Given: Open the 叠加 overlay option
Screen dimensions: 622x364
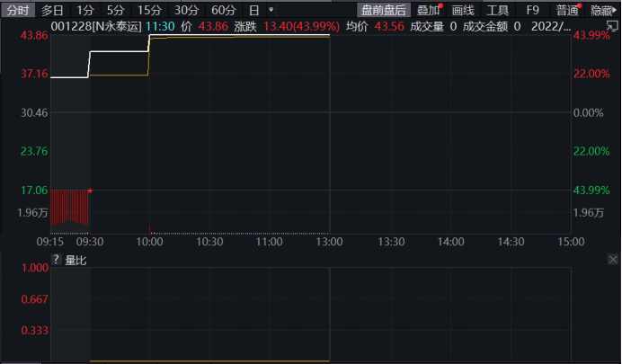Looking at the screenshot, I should pyautogui.click(x=429, y=10).
